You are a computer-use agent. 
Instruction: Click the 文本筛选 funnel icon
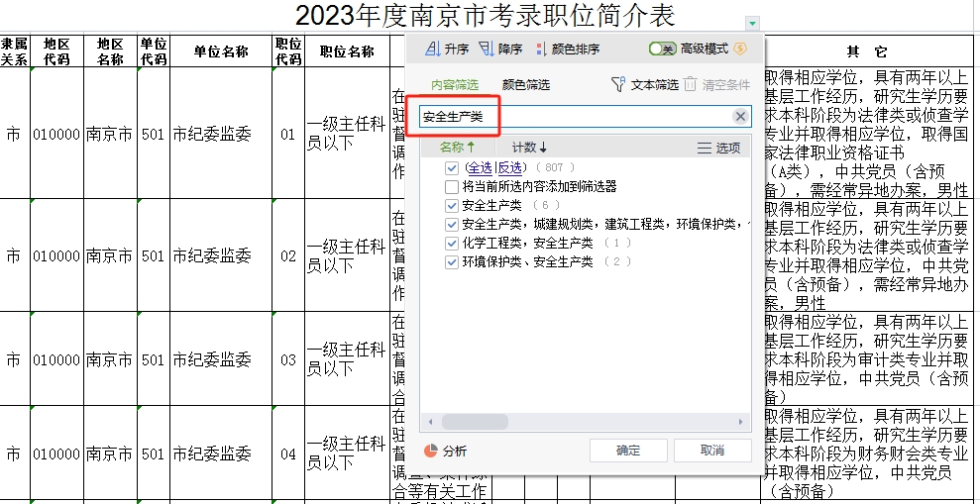618,85
